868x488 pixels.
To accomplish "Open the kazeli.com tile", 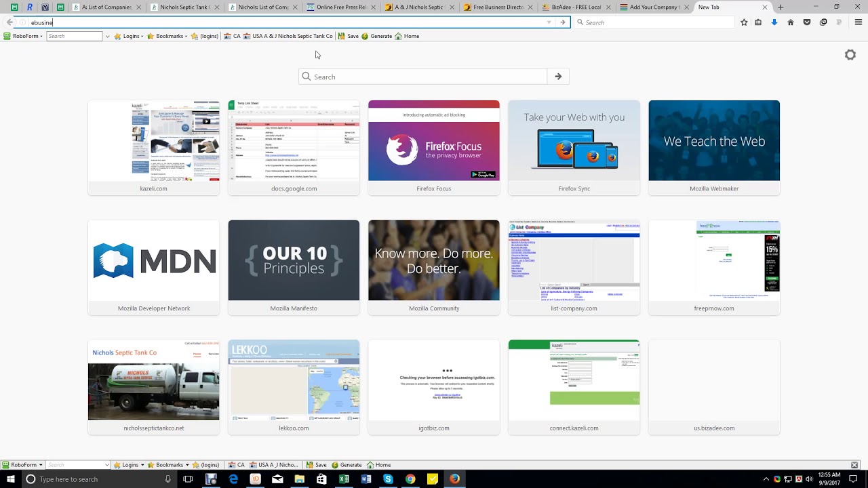I will coord(153,148).
